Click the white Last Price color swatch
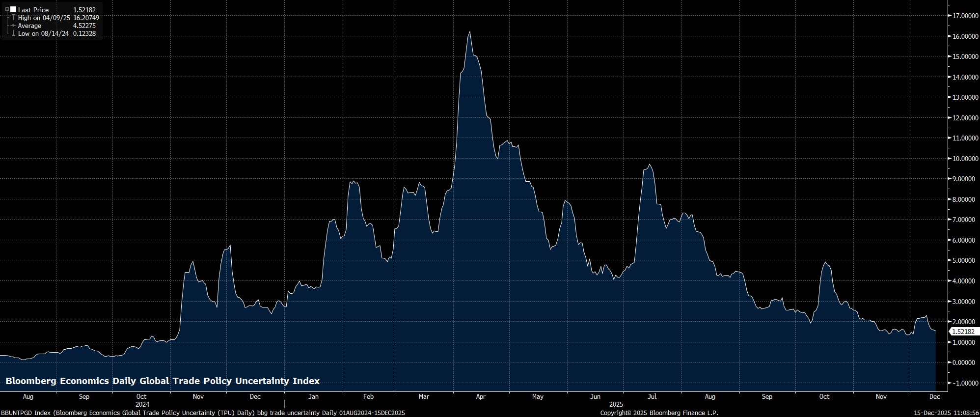This screenshot has width=980, height=417. click(x=13, y=9)
